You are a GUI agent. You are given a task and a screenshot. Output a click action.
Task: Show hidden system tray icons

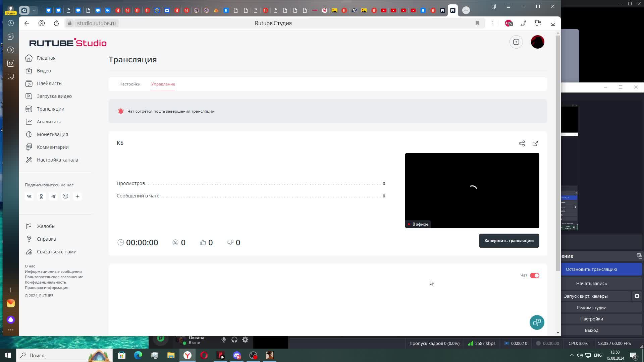(572, 355)
